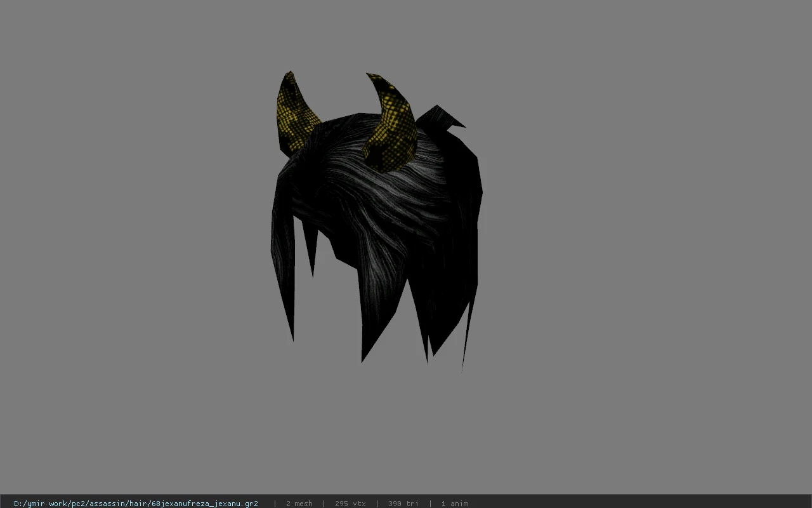Click the '2 mesh' status entry
The height and width of the screenshot is (508, 812).
(x=299, y=504)
